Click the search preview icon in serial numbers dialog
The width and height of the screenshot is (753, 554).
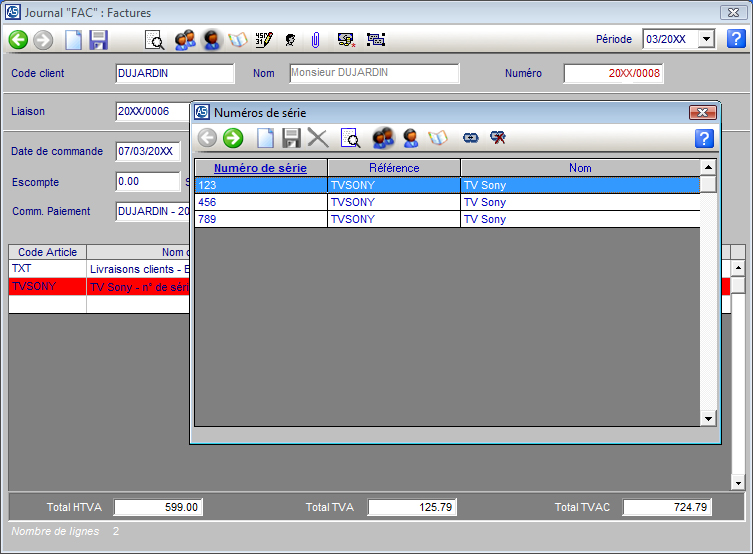point(349,138)
